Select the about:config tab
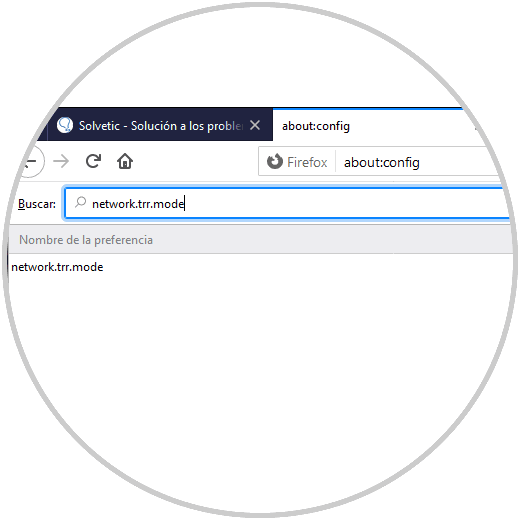 pyautogui.click(x=368, y=125)
